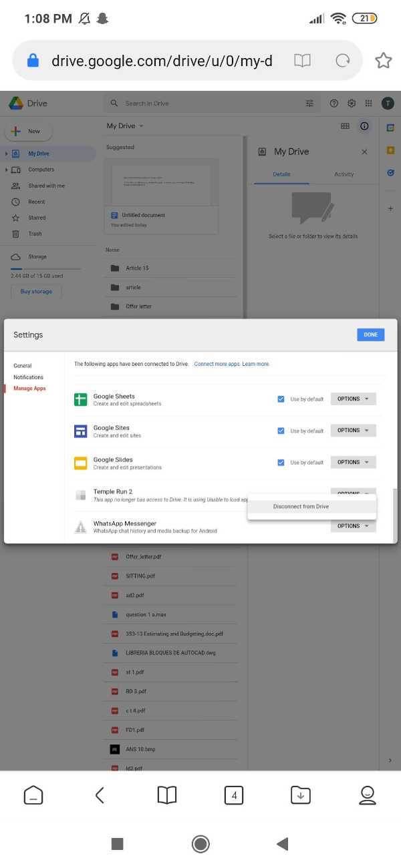401x868 pixels.
Task: Click the Learn more link
Action: tap(255, 364)
